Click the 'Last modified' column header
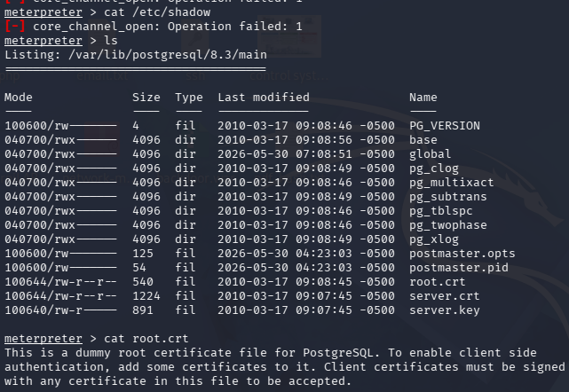Viewport: 569px width, 392px height. tap(264, 98)
